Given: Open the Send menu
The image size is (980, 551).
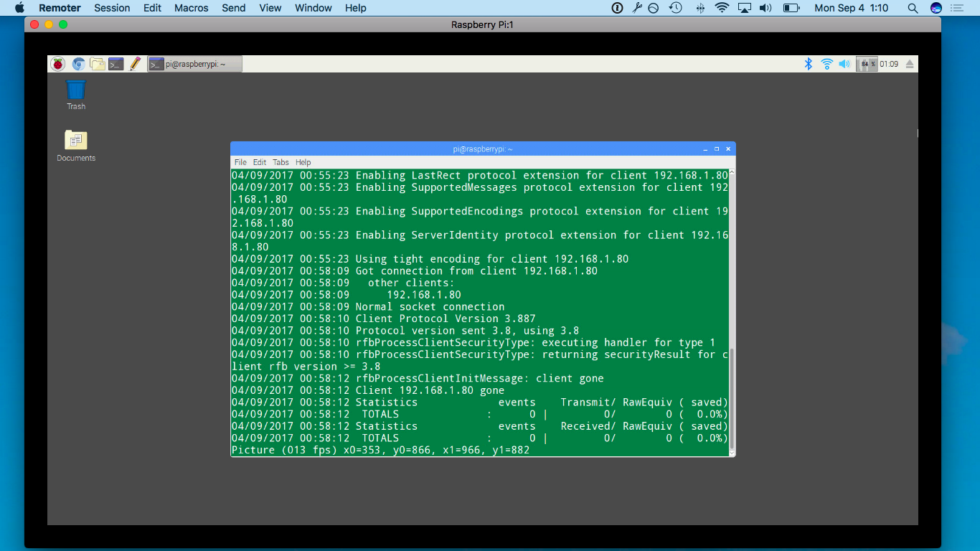Looking at the screenshot, I should click(234, 8).
